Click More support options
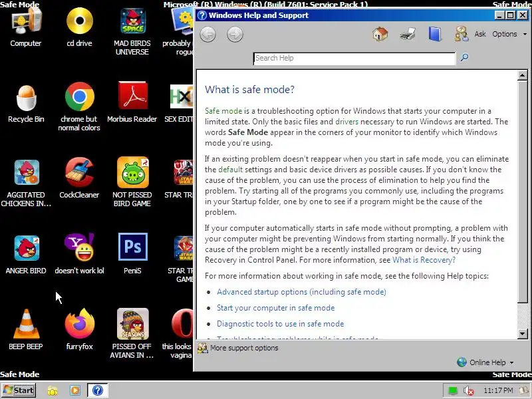Viewport: 532px width, 399px height. click(x=238, y=348)
